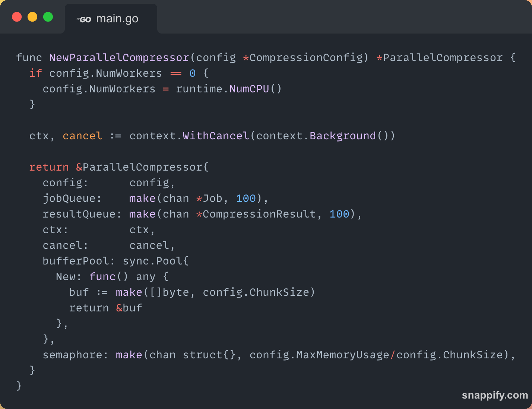Image resolution: width=532 pixels, height=409 pixels.
Task: Click the &buf return value
Action: pyautogui.click(x=129, y=308)
